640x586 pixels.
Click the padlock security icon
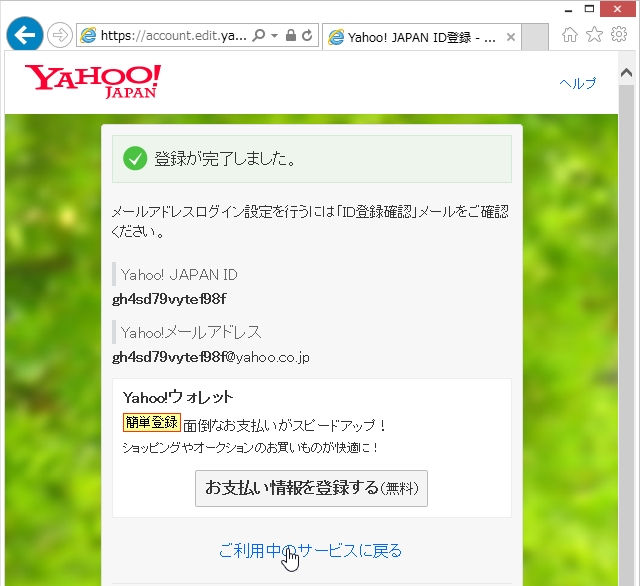[291, 35]
